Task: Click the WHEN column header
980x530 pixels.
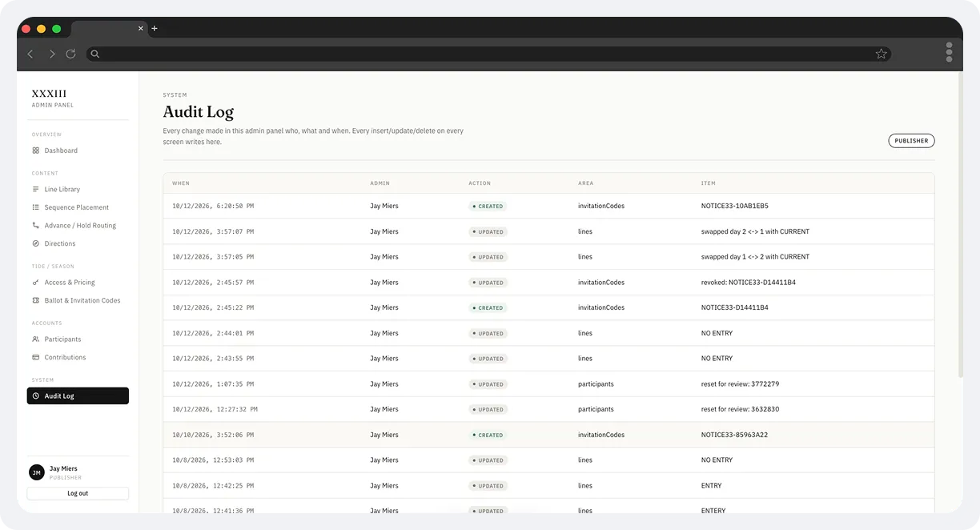Action: point(181,183)
